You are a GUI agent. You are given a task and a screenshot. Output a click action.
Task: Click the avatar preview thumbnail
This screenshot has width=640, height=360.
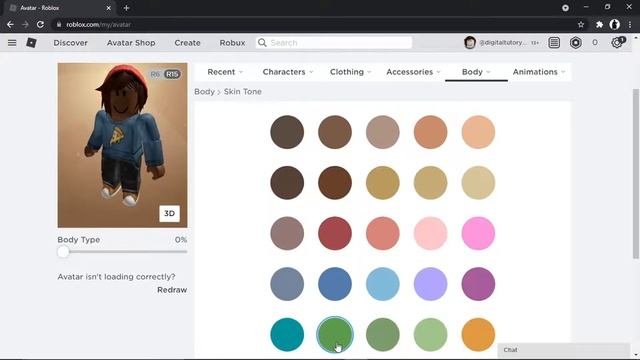122,145
